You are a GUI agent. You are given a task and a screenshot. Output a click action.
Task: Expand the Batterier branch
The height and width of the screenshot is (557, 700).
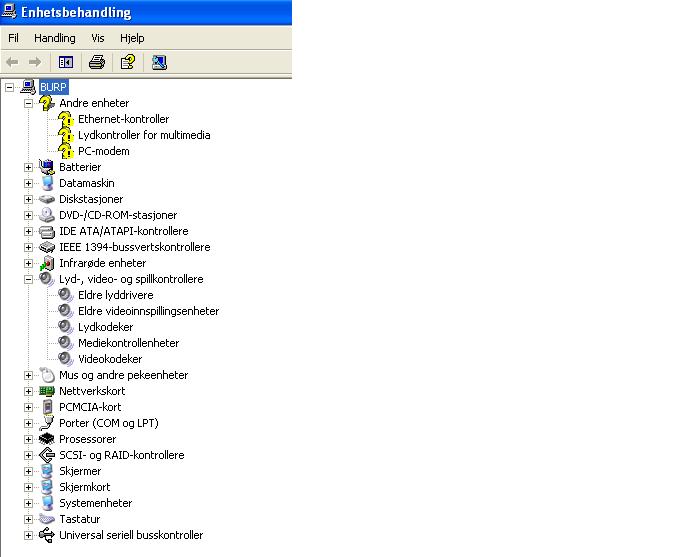tap(29, 167)
